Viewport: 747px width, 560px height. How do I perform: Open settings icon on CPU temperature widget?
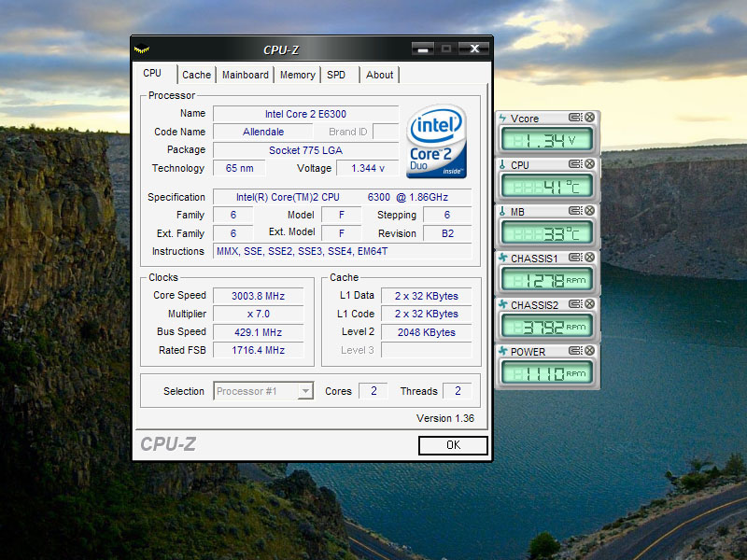pyautogui.click(x=575, y=164)
